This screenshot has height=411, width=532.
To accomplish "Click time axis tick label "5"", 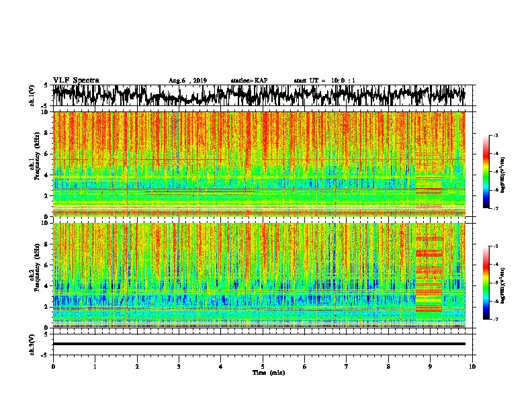I will pyautogui.click(x=263, y=367).
